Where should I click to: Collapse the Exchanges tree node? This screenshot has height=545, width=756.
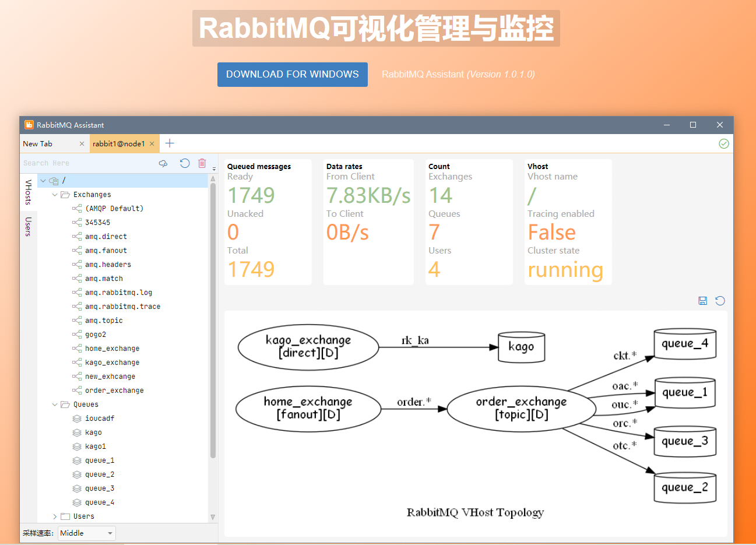point(54,194)
